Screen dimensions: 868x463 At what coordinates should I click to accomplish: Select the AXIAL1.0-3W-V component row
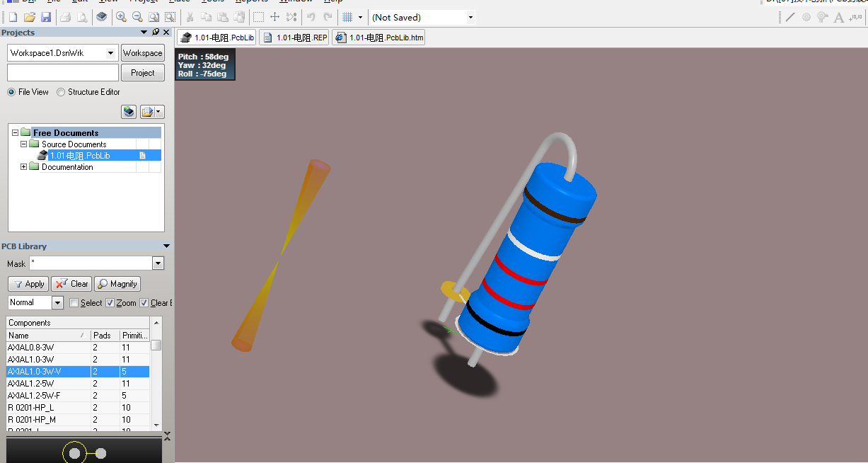[78, 371]
